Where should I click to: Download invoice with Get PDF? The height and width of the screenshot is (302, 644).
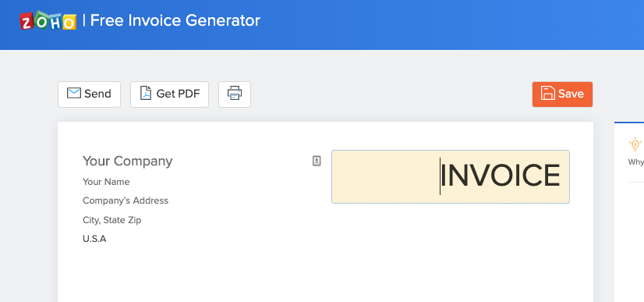[170, 94]
